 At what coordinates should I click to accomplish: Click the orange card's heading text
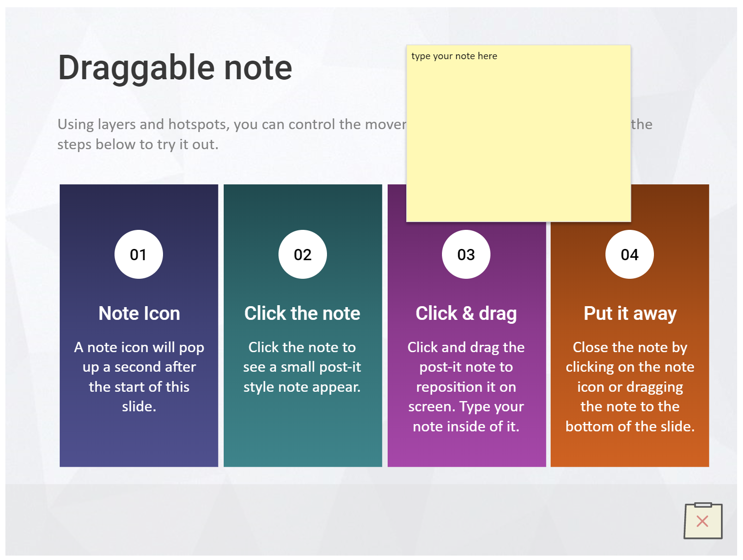click(629, 313)
